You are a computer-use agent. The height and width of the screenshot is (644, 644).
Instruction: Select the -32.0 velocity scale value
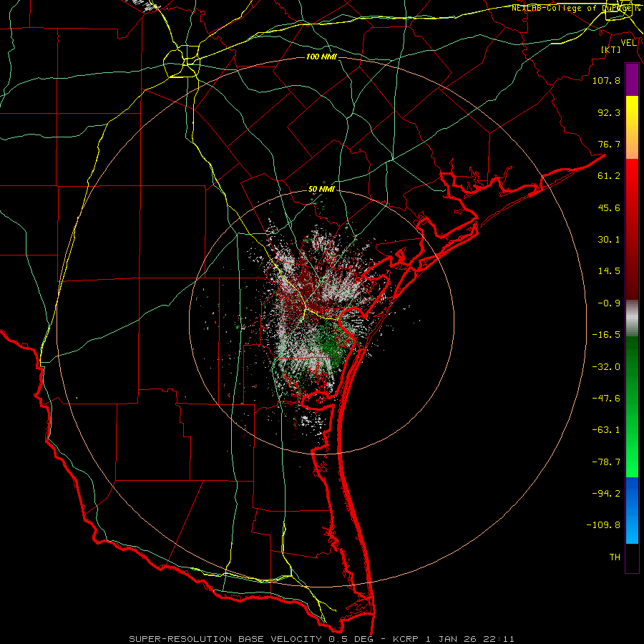606,367
